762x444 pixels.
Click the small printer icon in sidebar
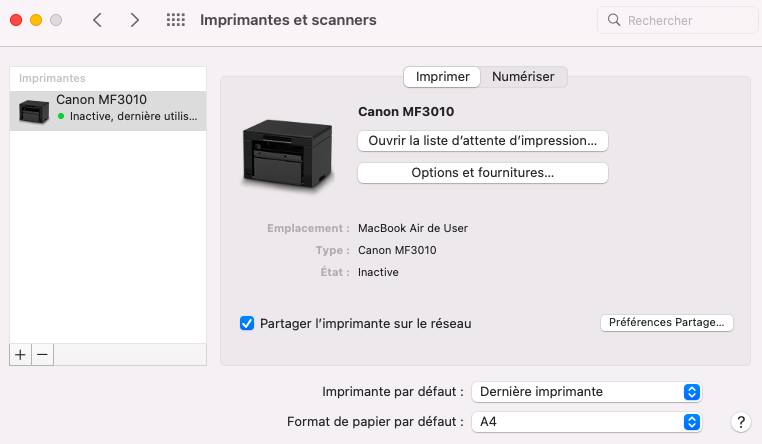point(34,109)
